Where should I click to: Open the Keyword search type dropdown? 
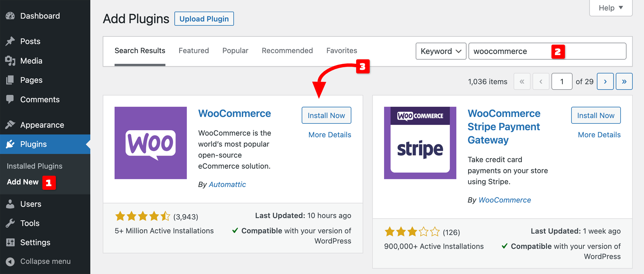tap(440, 51)
